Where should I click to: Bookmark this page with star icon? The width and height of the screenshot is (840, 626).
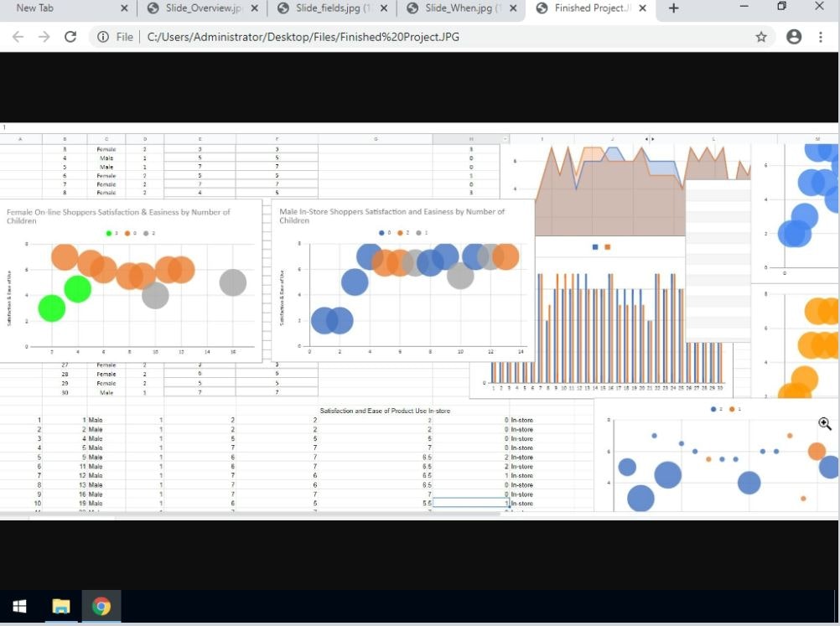760,37
